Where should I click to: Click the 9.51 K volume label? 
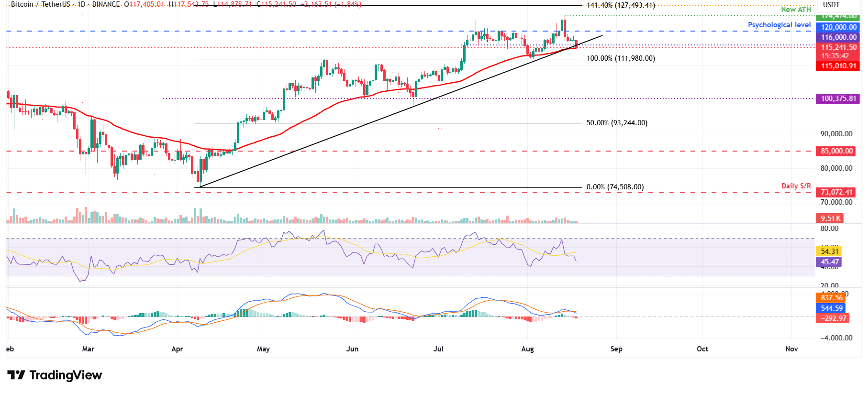(830, 218)
